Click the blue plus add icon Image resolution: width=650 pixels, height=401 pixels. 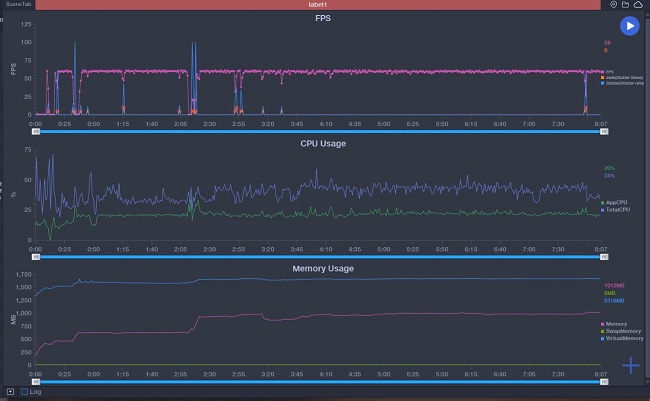coord(630,366)
